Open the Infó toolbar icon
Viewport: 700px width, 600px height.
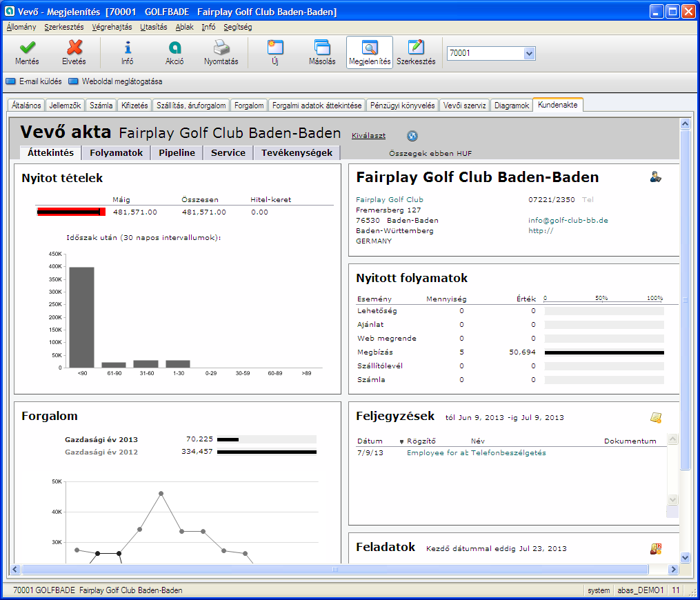coord(128,48)
